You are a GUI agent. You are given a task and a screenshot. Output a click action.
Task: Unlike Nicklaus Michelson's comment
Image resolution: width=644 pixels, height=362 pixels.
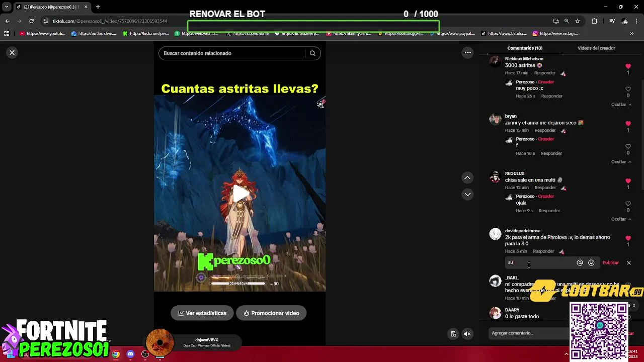pos(628,66)
